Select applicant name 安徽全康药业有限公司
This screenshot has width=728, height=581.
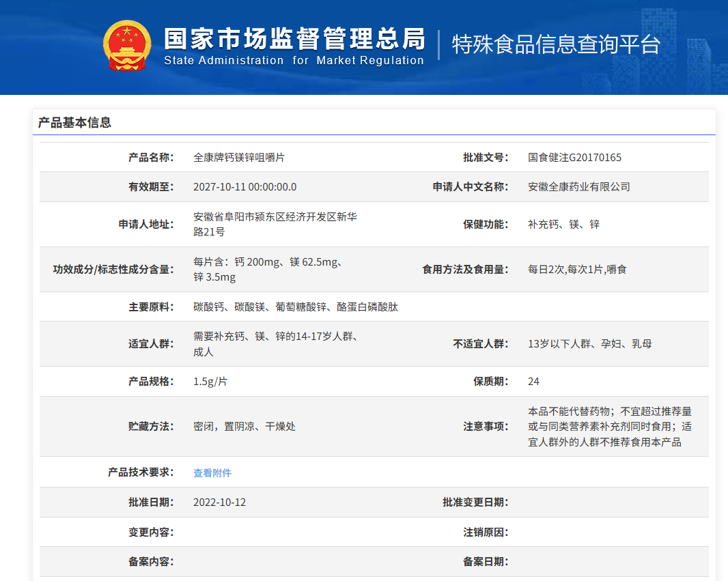[579, 187]
